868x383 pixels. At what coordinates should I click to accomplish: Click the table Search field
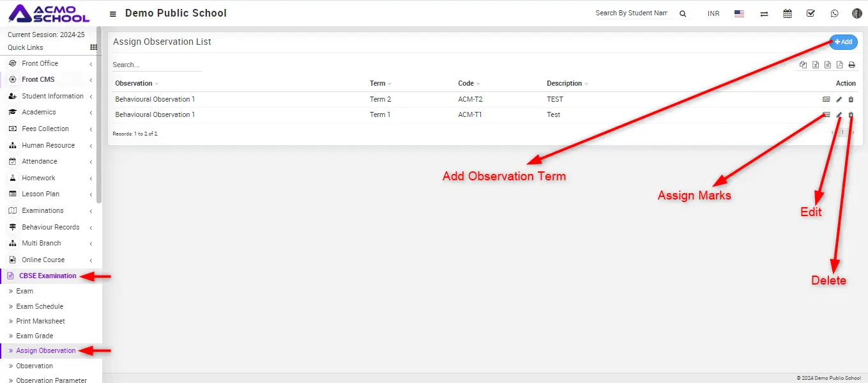coord(156,65)
